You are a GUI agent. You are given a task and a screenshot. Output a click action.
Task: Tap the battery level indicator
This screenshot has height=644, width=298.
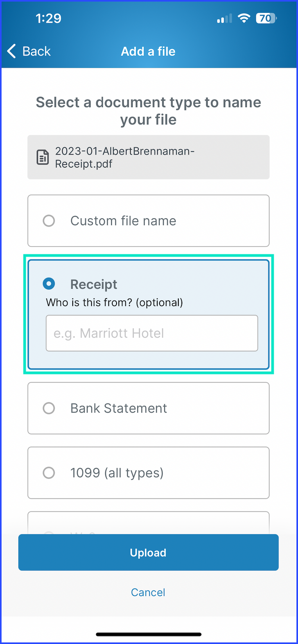click(266, 18)
